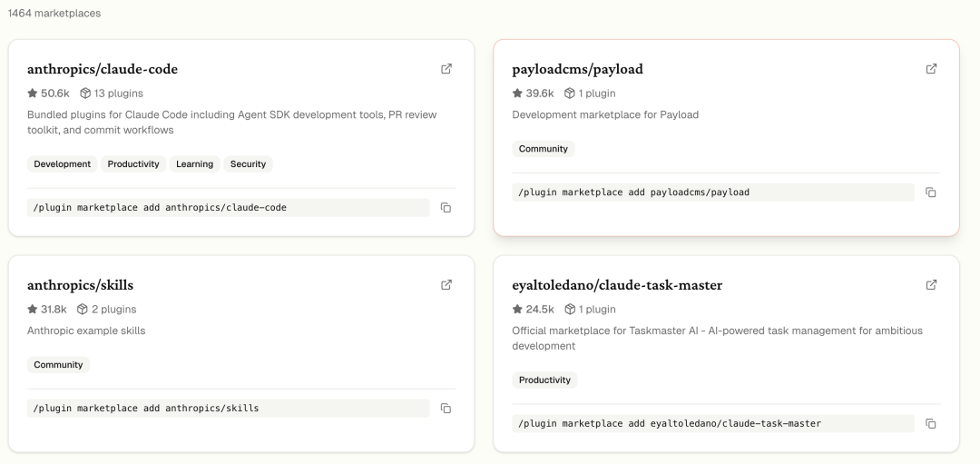
Task: Copy the anthropics/skills install command
Action: 446,409
